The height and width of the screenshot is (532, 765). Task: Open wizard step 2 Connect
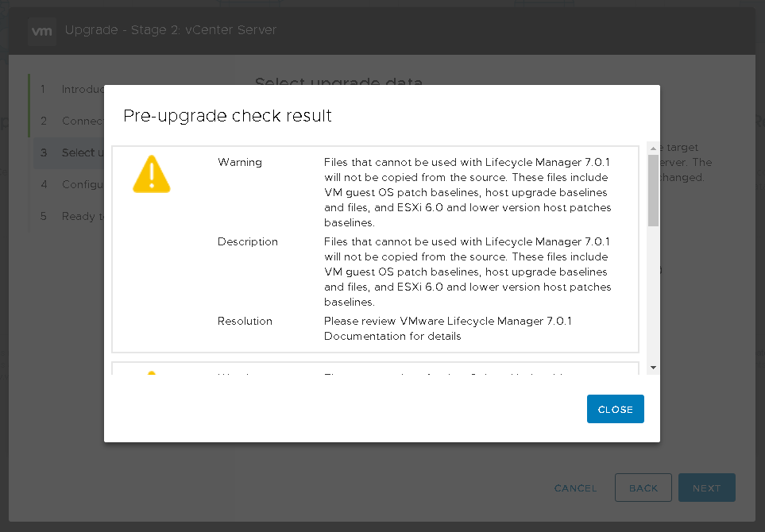point(71,121)
